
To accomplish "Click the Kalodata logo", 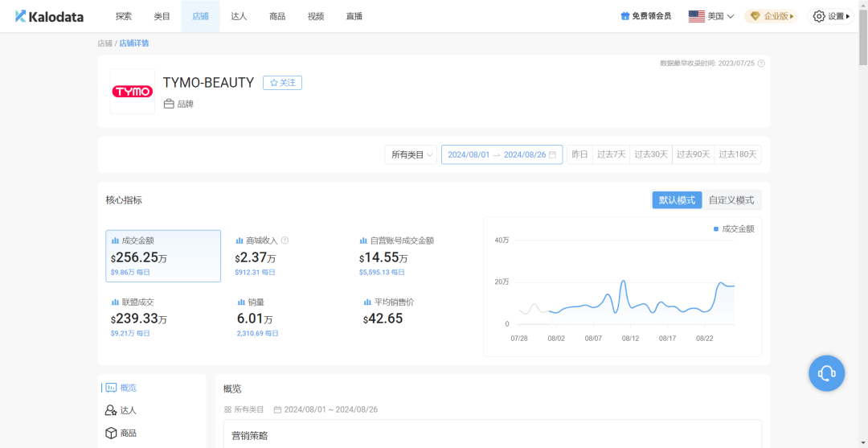I will (x=49, y=17).
